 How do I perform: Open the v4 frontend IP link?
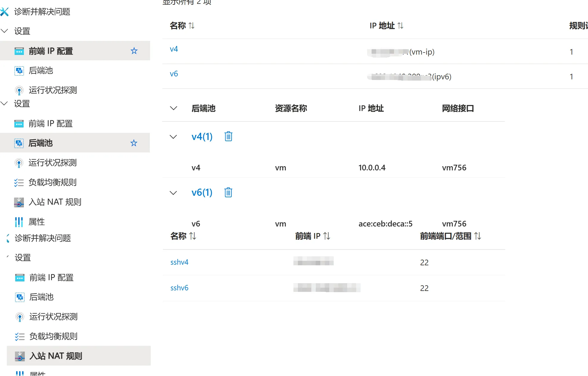174,49
